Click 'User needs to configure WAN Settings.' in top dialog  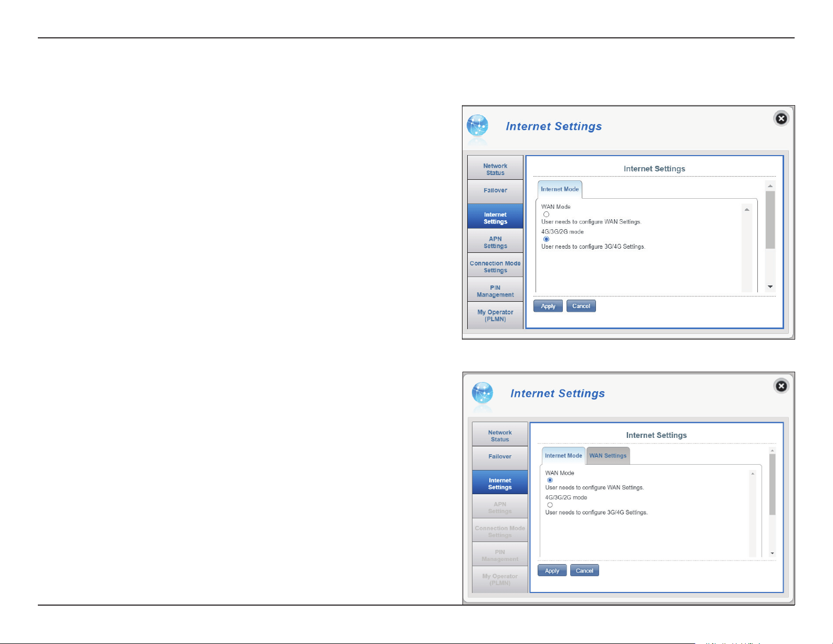[591, 222]
